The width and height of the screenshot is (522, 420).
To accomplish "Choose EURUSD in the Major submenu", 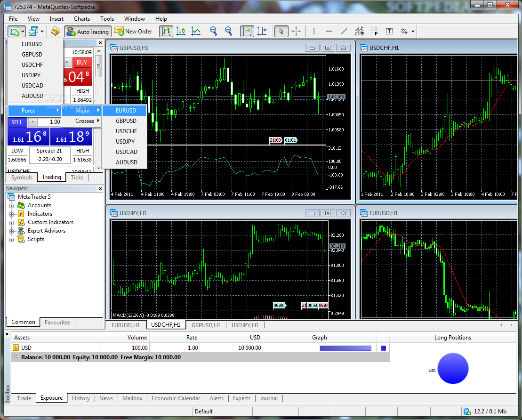I will click(x=125, y=111).
